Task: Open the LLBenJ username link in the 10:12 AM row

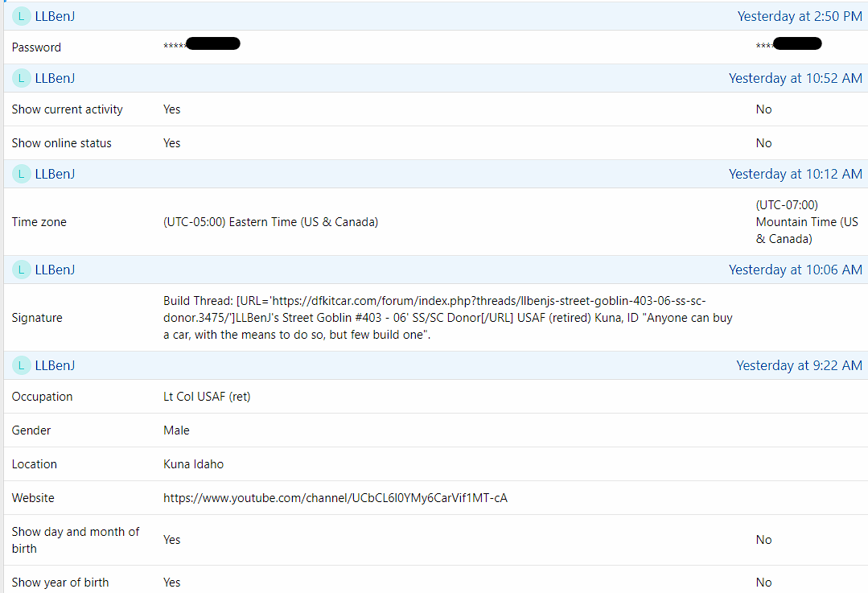Action: [x=55, y=174]
